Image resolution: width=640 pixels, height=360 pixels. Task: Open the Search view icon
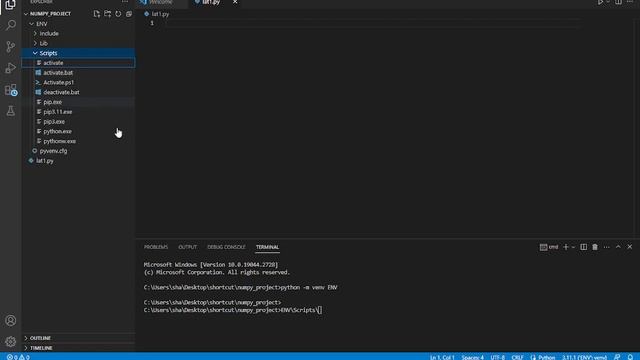tap(11, 25)
